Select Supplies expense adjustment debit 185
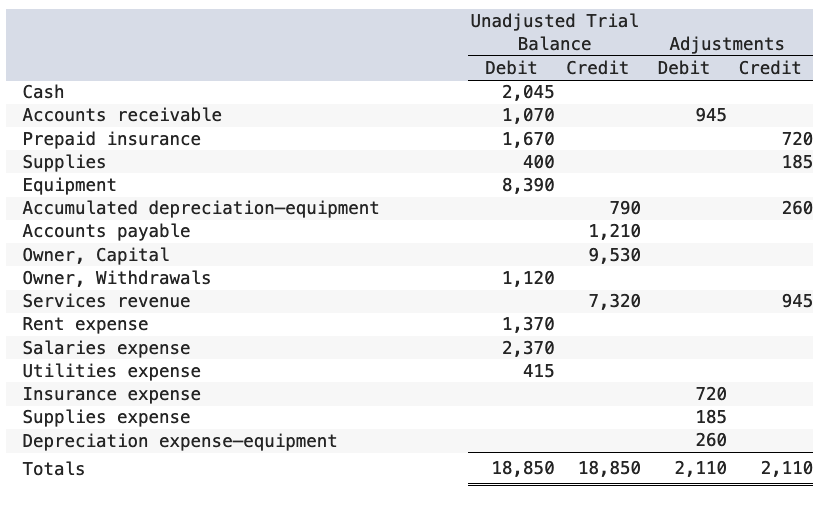 coord(711,417)
